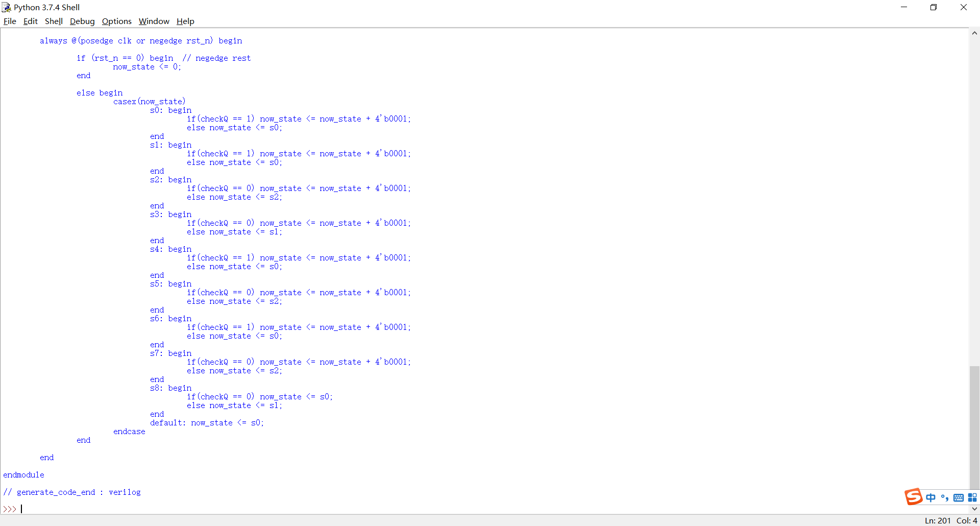This screenshot has width=980, height=526.
Task: Open the Edit menu
Action: (x=31, y=21)
